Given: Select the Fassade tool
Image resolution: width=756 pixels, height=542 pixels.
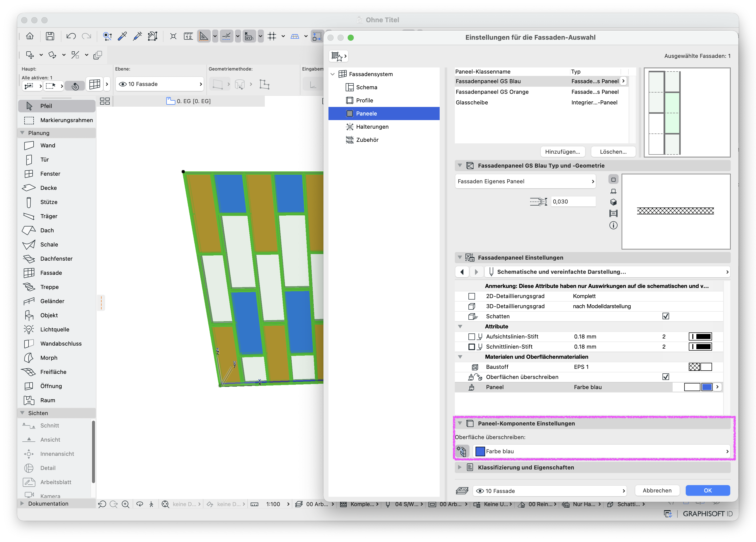Looking at the screenshot, I should (x=57, y=273).
